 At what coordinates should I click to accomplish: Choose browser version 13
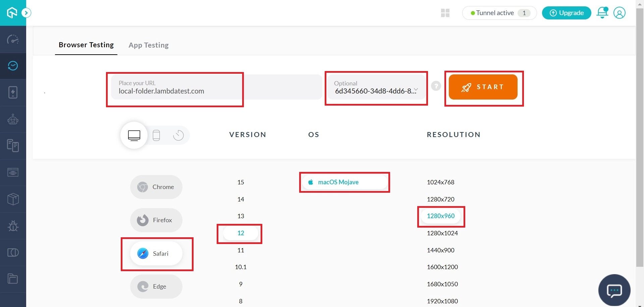point(241,216)
